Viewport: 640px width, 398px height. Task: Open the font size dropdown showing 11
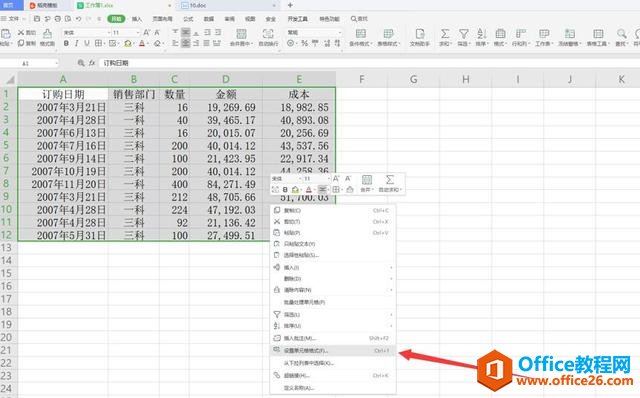click(x=138, y=32)
